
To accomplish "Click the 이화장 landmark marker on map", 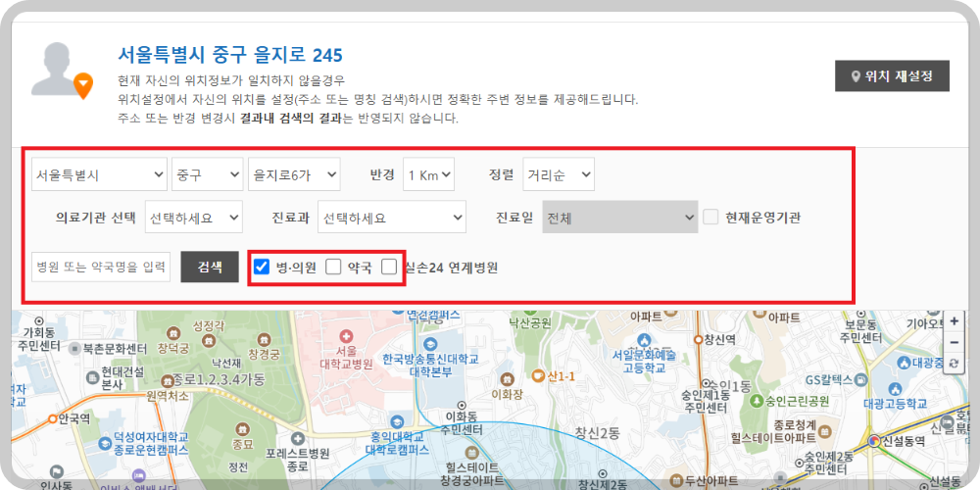I will (508, 378).
